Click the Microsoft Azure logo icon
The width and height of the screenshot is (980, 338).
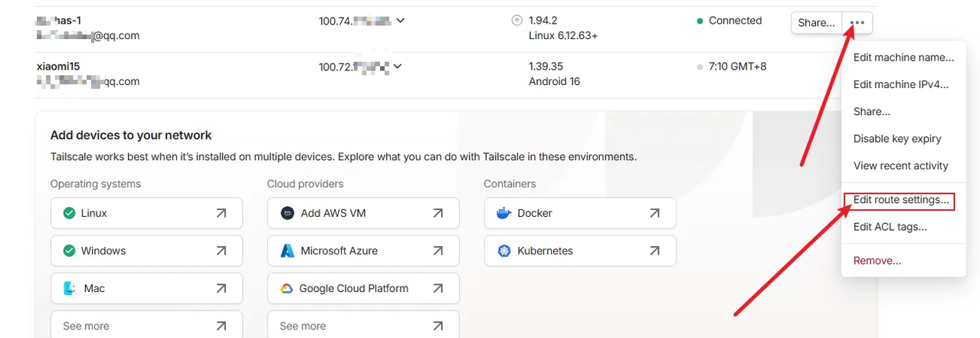point(287,251)
